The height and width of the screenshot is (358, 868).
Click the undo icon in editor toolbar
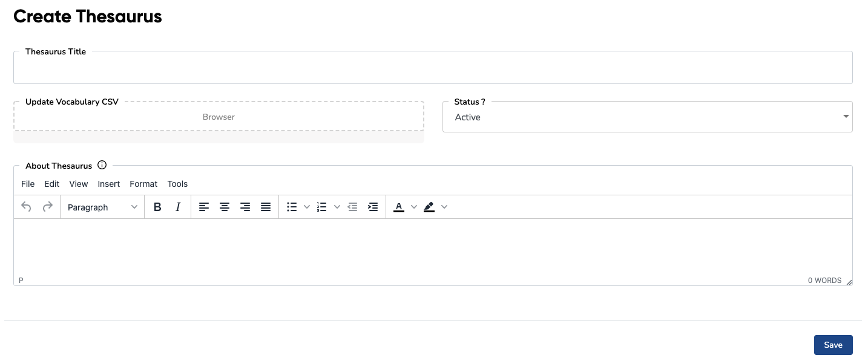pos(26,207)
